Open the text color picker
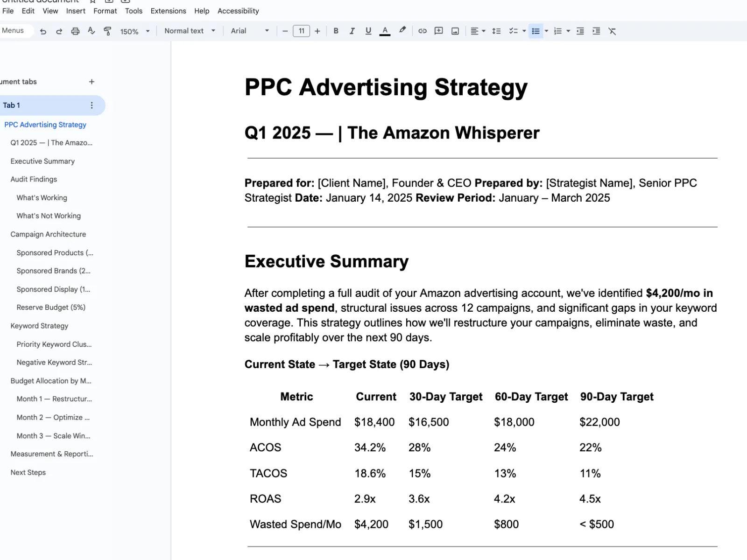This screenshot has height=560, width=747. [385, 31]
